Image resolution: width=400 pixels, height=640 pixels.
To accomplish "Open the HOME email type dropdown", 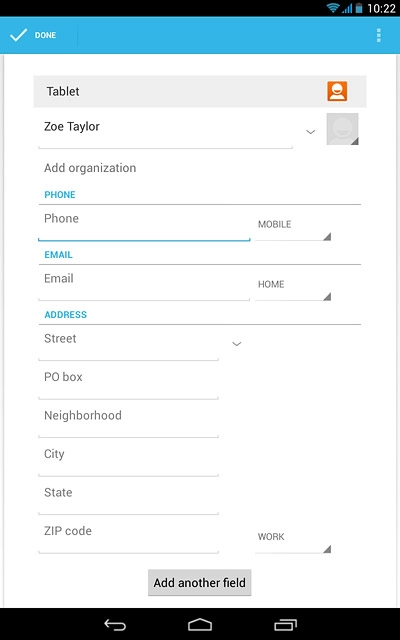I will click(x=293, y=288).
